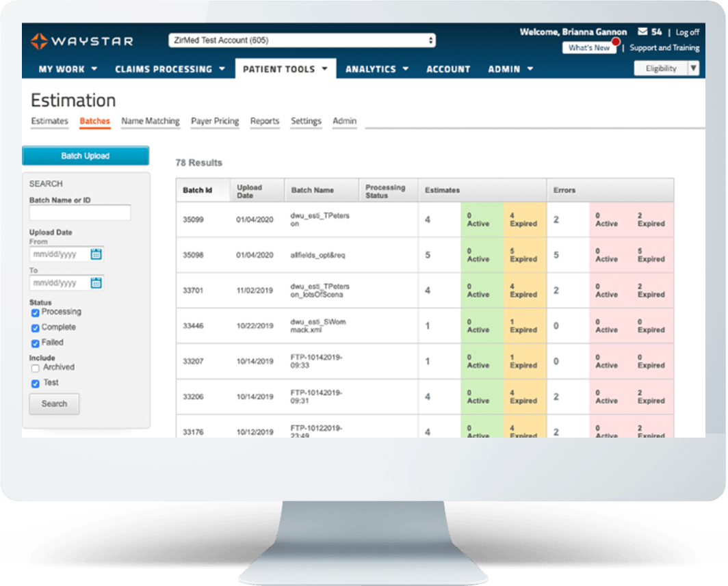Open the Payer Pricing tab

point(215,121)
